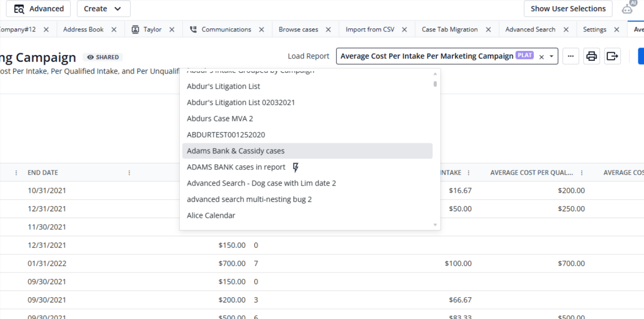644x319 pixels.
Task: Click the phone icon on the Communications tab
Action: click(192, 29)
